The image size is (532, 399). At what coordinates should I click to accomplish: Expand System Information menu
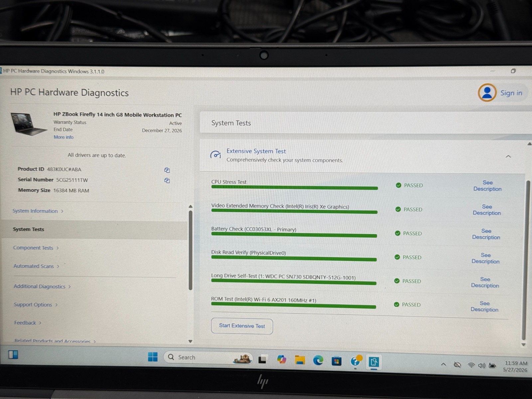pyautogui.click(x=38, y=211)
